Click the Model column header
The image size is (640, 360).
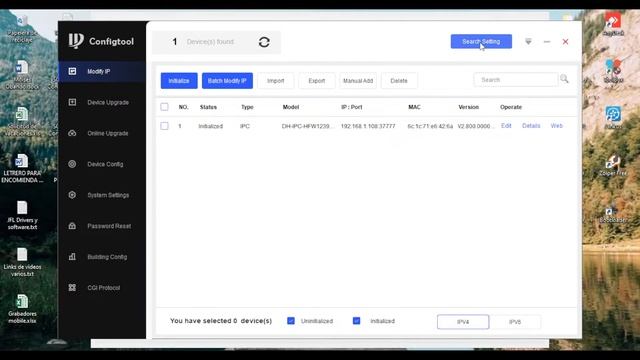(x=291, y=107)
